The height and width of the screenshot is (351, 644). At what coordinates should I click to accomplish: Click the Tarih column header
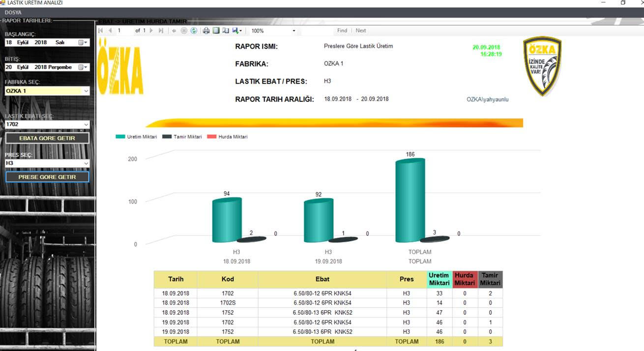(x=176, y=279)
